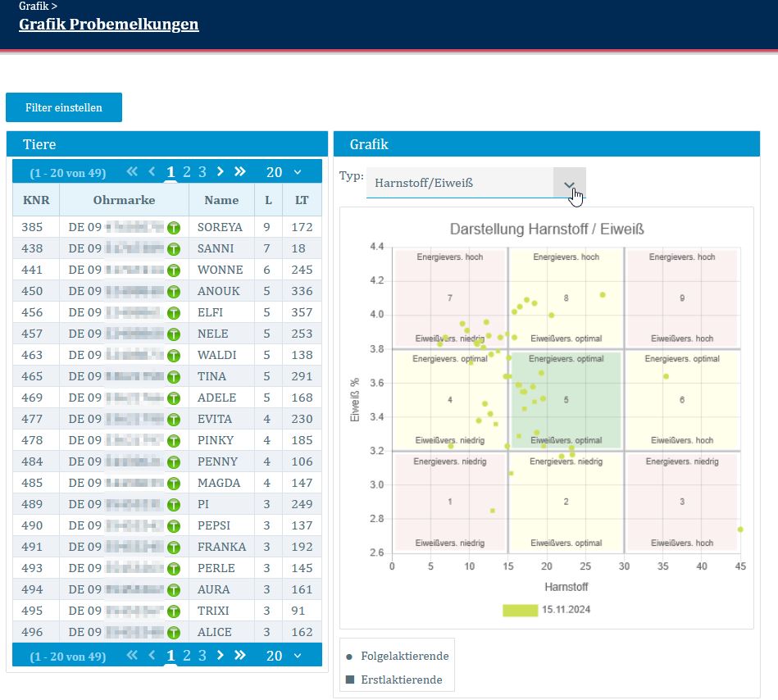Toggle the 15.11.2024 chart legend series
This screenshot has width=778, height=700.
[x=545, y=610]
